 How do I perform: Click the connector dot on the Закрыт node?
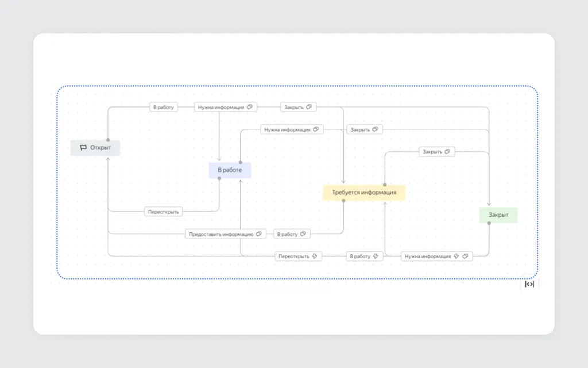489,223
